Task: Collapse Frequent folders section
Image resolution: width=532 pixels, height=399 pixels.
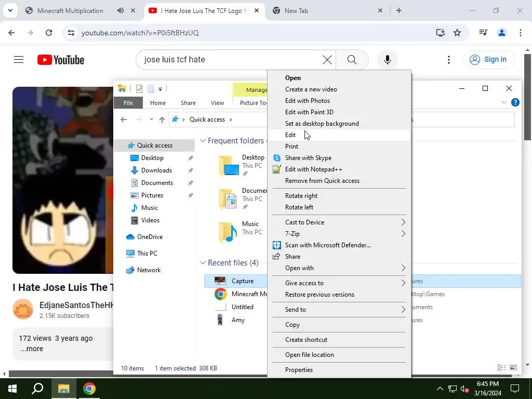Action: (x=203, y=140)
